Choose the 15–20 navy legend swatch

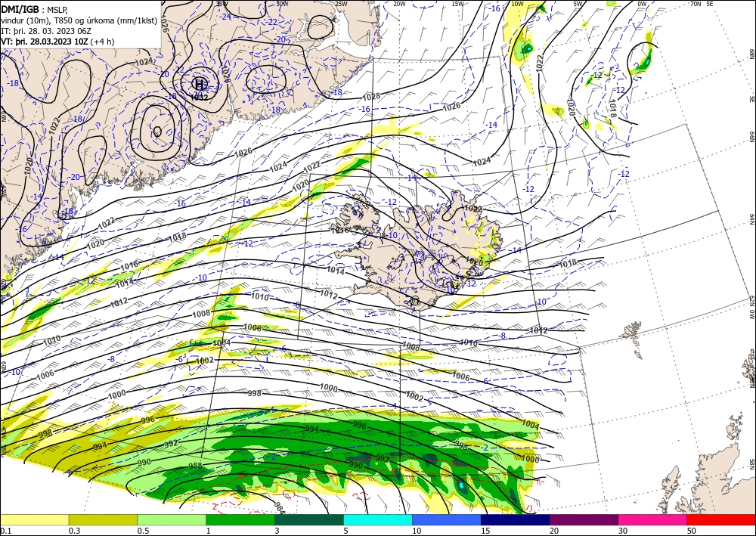point(515,519)
